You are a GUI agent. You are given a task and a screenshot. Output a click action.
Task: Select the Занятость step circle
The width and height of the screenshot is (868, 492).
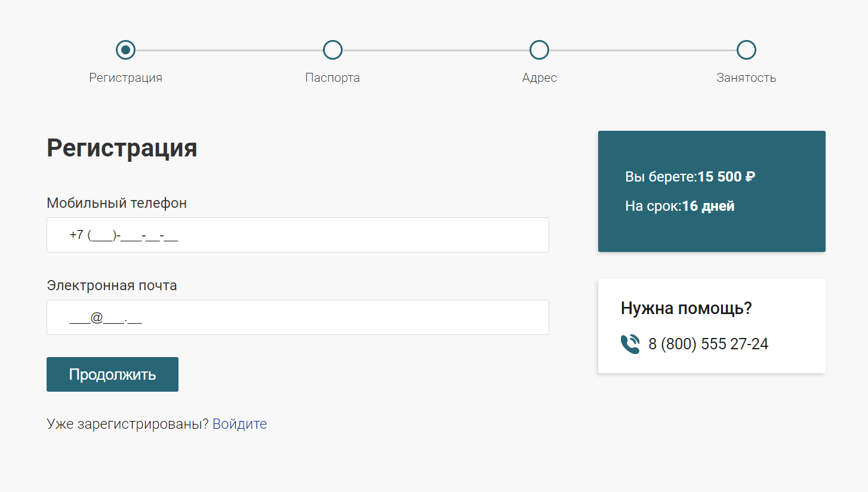746,50
